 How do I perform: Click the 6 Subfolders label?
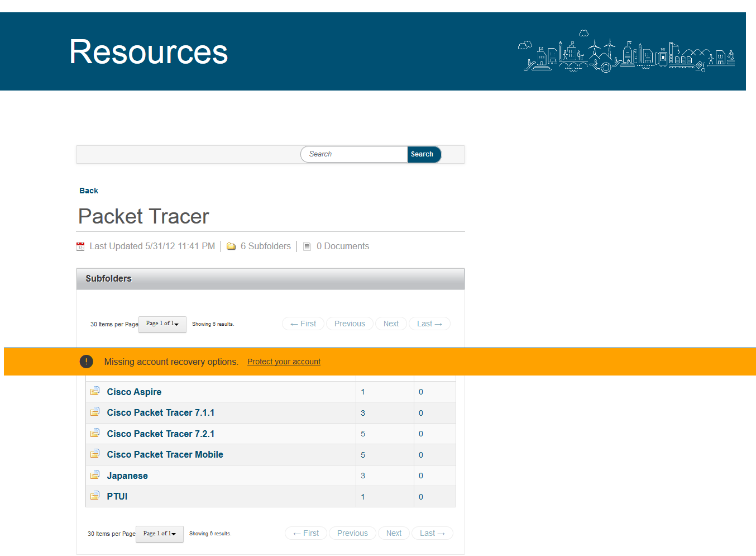pos(266,246)
